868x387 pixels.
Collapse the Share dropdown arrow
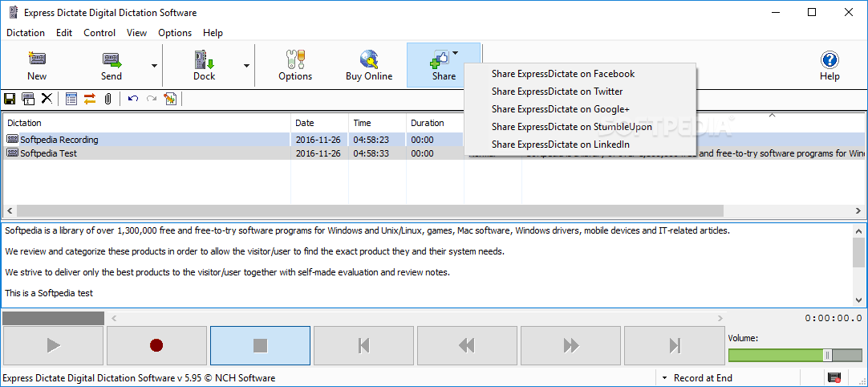coord(455,53)
